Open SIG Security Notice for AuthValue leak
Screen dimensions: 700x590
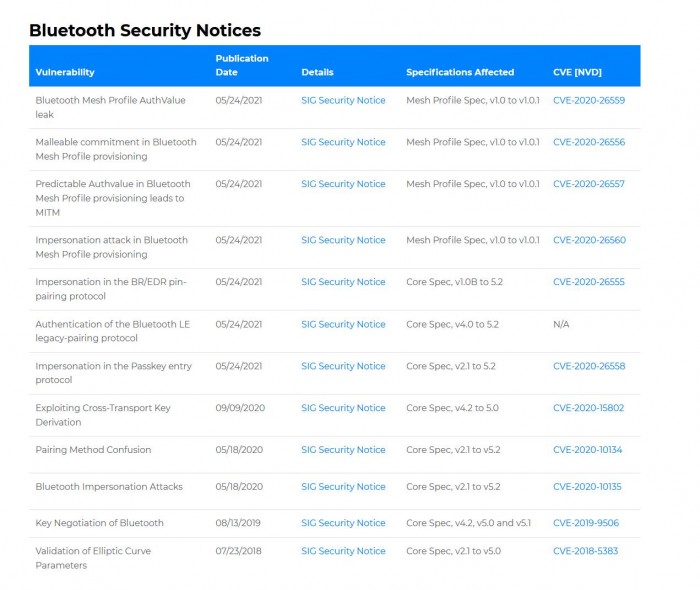tap(343, 100)
